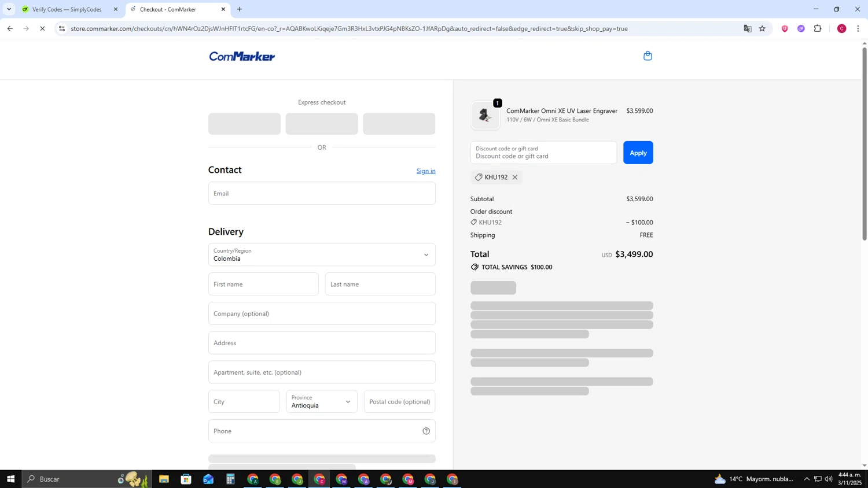Open the tab search dropdown arrow
This screenshot has width=868, height=488.
click(x=9, y=9)
